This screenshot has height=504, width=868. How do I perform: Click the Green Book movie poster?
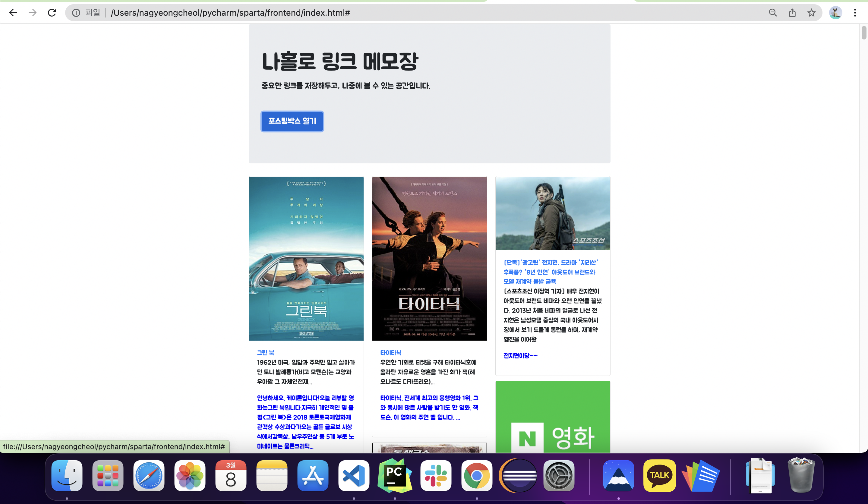point(306,258)
